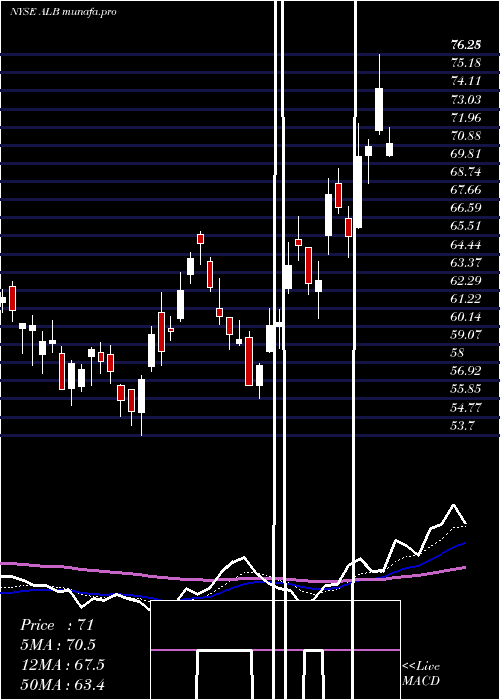
Task: Click the <<Live MACD label
Action: click(421, 674)
